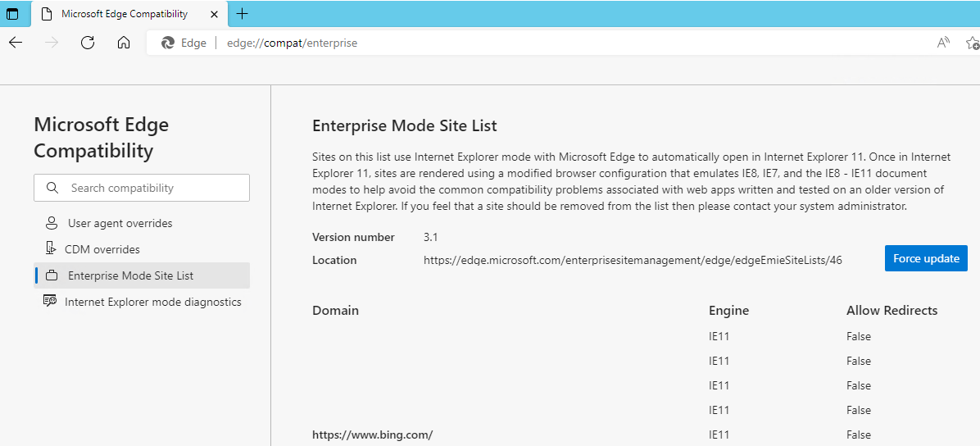Viewport: 980px width, 446px height.
Task: Click the Version number label
Action: click(x=353, y=237)
